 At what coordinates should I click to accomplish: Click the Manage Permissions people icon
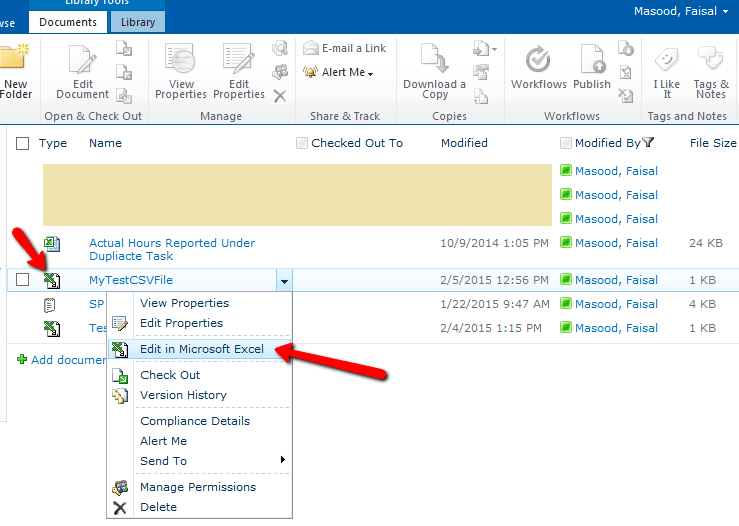point(120,487)
